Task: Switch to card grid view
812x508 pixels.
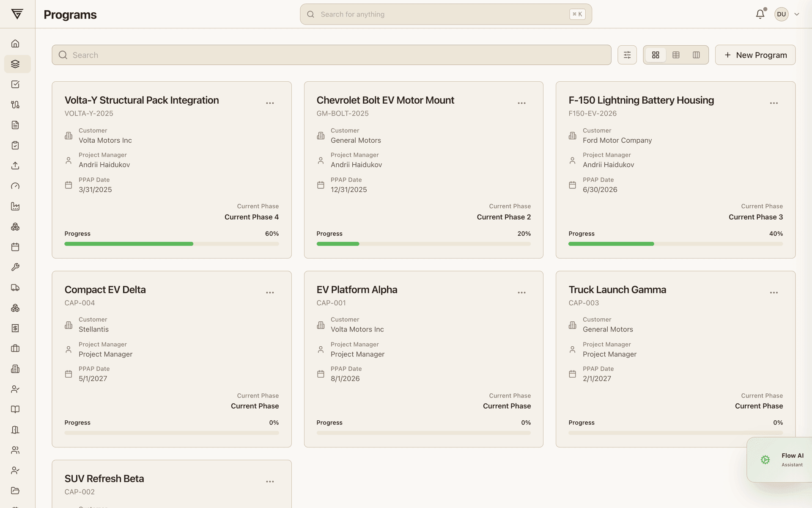Action: click(656, 55)
